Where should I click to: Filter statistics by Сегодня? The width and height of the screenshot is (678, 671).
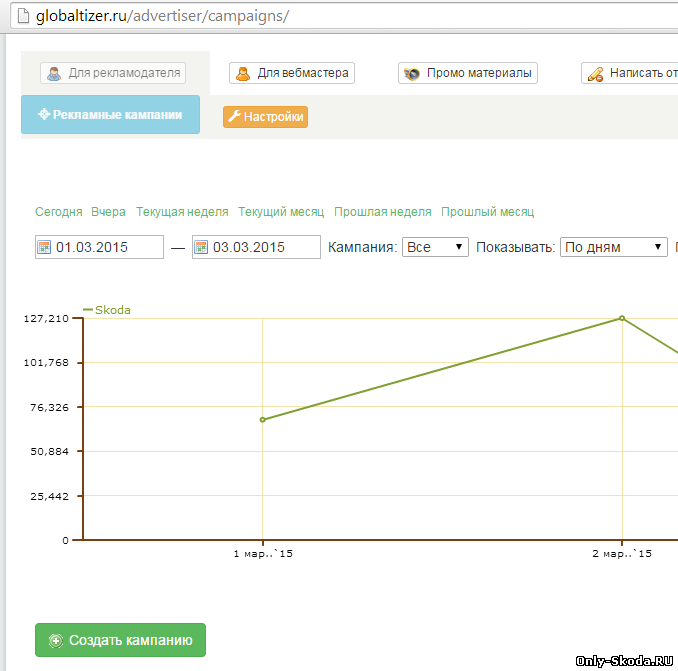[x=58, y=212]
